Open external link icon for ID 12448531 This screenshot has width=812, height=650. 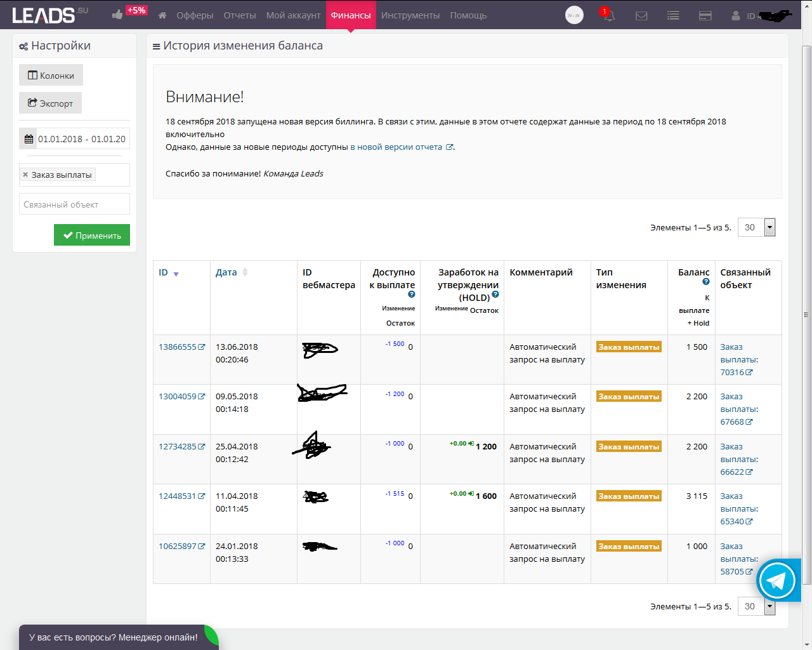tap(202, 496)
